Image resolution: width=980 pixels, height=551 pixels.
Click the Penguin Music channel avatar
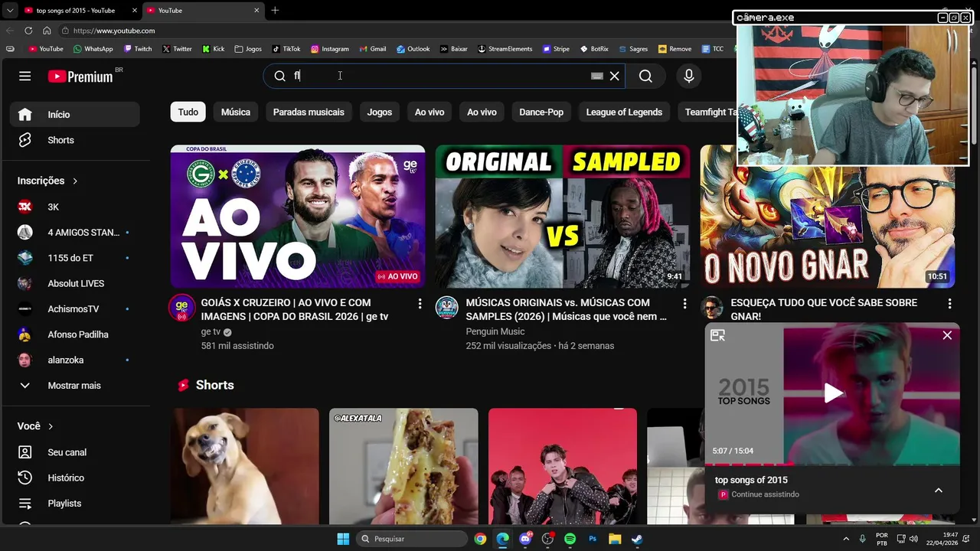click(447, 308)
